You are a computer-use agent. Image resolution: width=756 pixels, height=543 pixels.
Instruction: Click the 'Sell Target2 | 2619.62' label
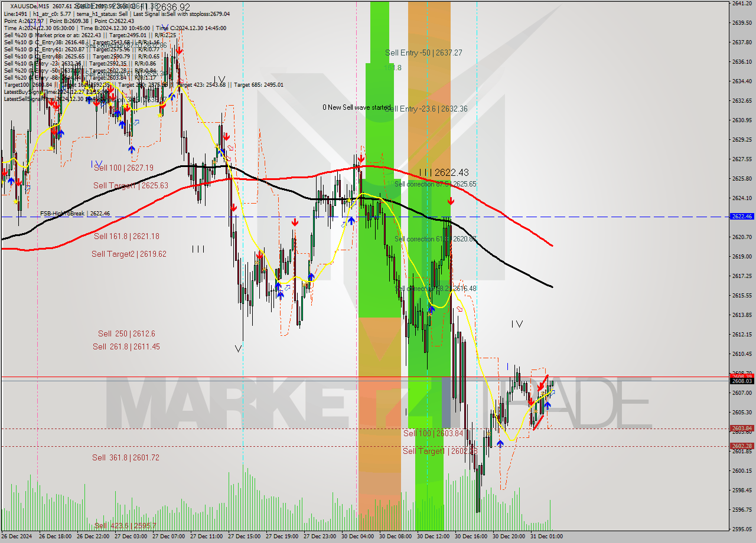click(129, 254)
